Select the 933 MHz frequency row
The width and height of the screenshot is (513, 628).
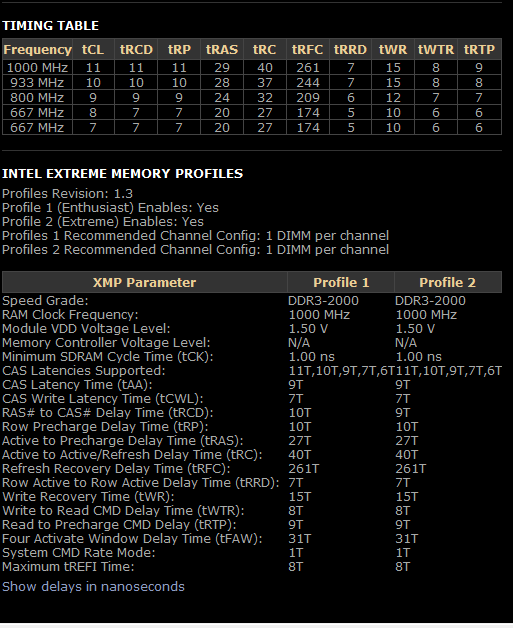[x=252, y=83]
